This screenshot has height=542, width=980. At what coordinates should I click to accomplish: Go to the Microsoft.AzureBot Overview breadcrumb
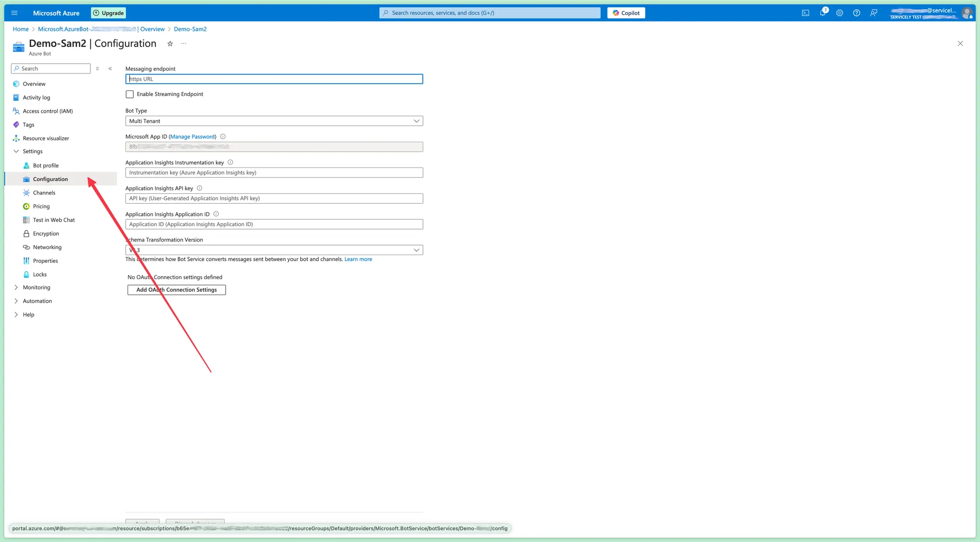[x=101, y=29]
